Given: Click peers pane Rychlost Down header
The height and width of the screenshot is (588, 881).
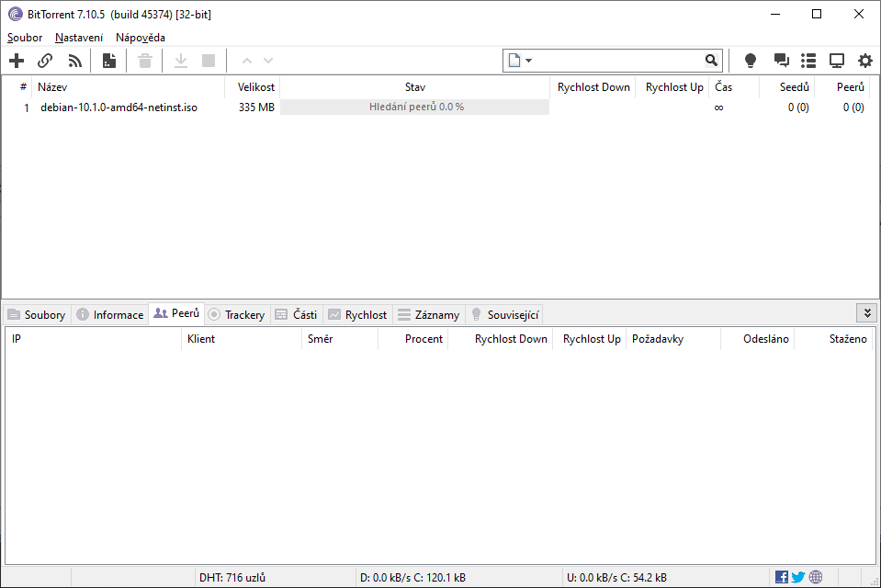Looking at the screenshot, I should pyautogui.click(x=500, y=339).
